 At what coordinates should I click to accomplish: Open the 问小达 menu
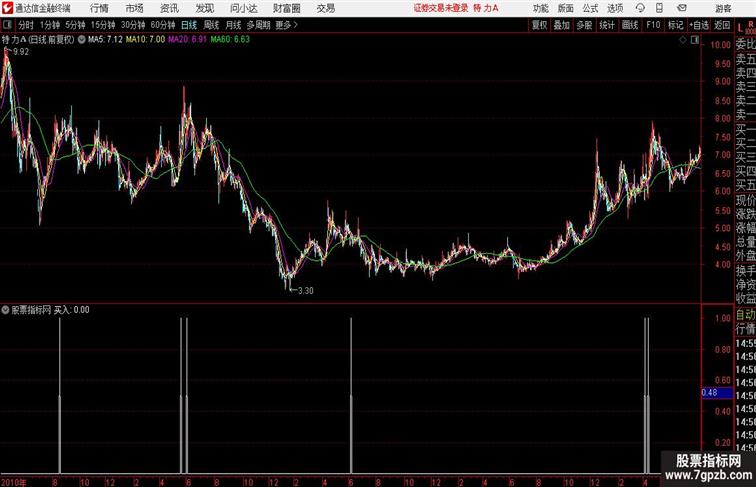pos(243,8)
